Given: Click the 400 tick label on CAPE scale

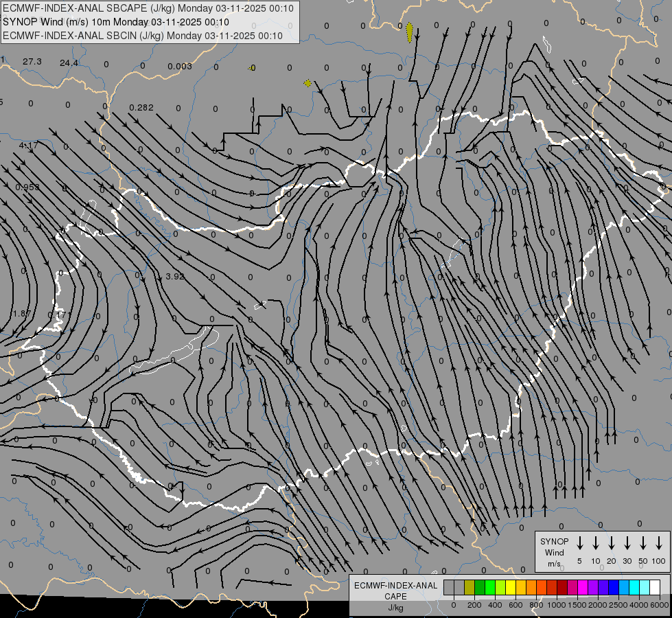Looking at the screenshot, I should click(x=495, y=605).
